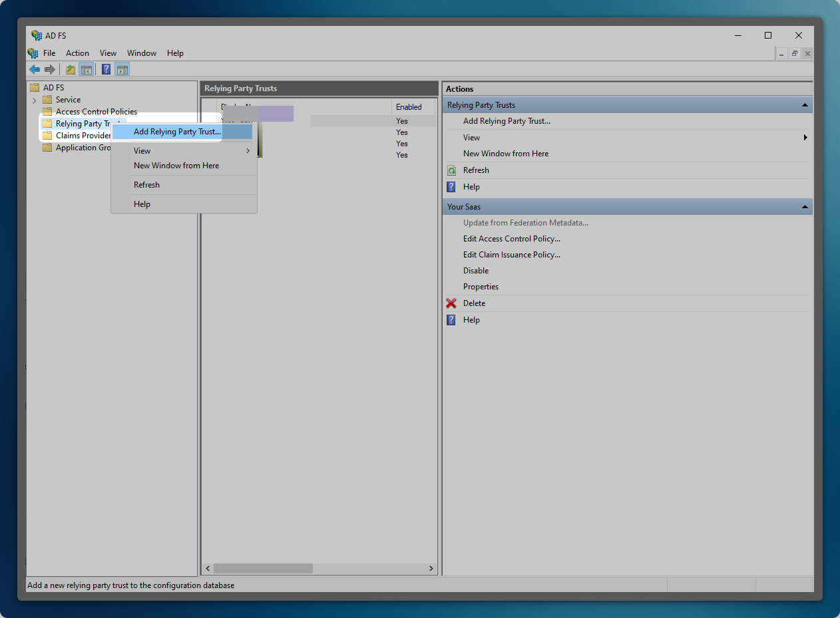Click Edit Claim Issuance Policy action
The image size is (840, 618).
[511, 255]
